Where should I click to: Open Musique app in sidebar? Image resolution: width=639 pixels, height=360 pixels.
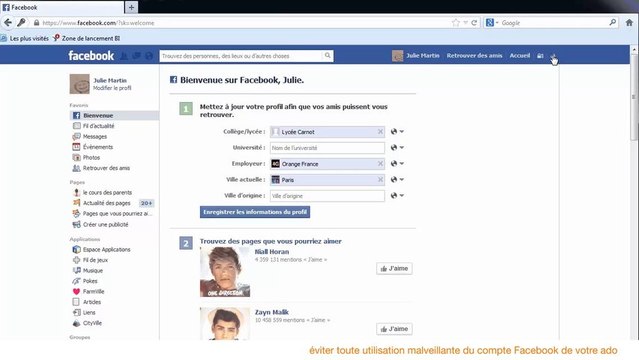(x=93, y=271)
